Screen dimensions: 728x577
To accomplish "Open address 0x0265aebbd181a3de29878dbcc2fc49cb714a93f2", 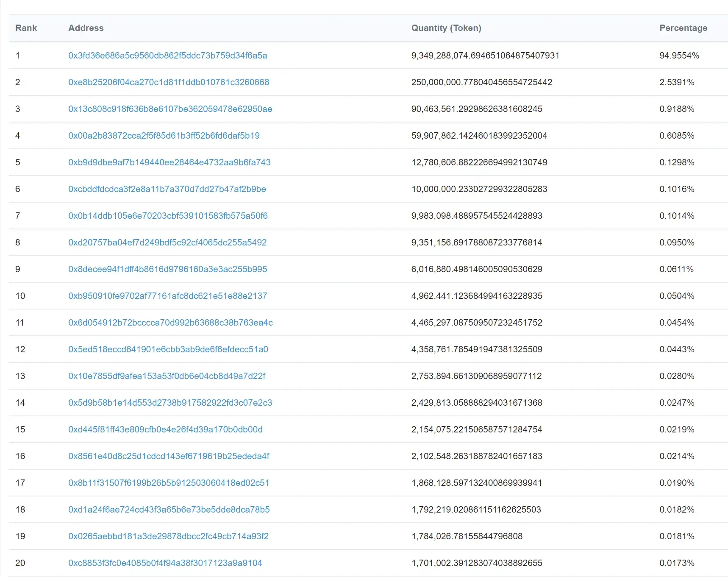I will (x=169, y=536).
